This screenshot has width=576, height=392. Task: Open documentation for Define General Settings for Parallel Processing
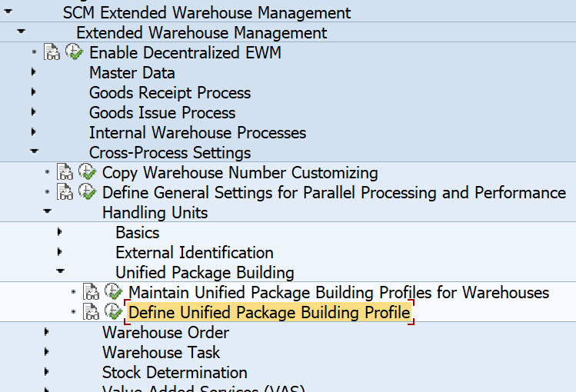65,193
